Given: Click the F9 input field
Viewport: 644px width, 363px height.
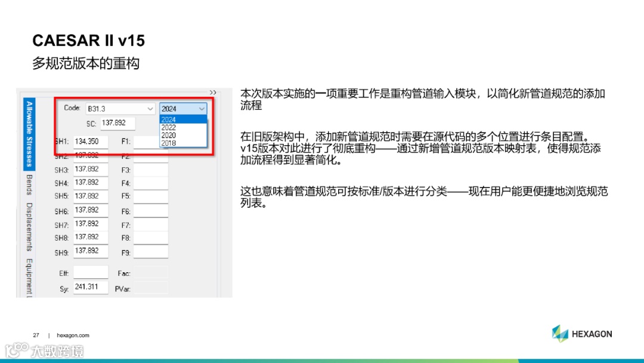Looking at the screenshot, I should point(151,251).
